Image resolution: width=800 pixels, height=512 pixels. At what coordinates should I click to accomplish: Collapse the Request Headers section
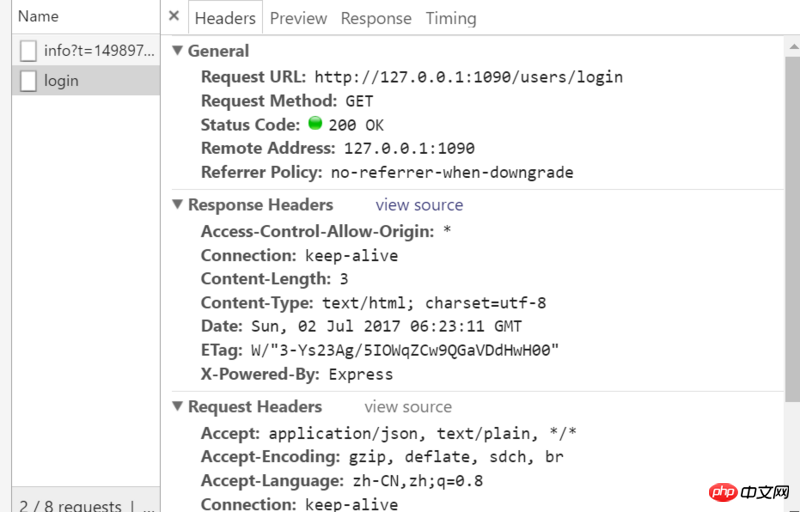177,406
